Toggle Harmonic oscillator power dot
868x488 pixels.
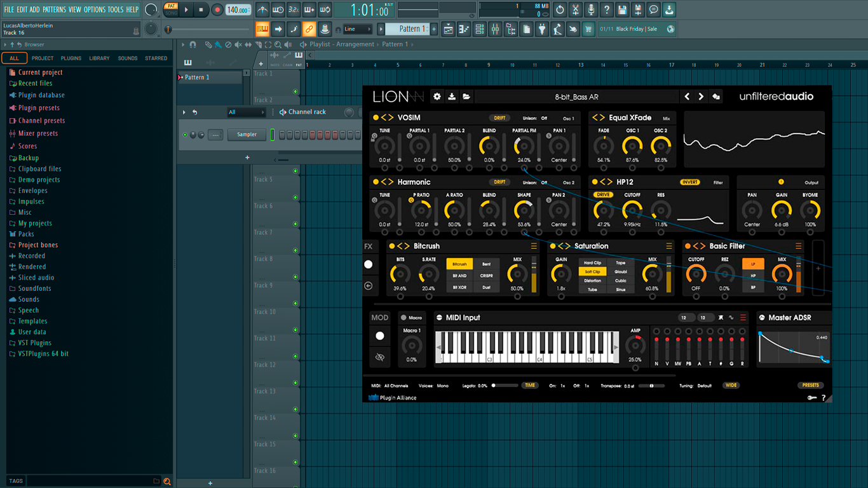point(376,182)
